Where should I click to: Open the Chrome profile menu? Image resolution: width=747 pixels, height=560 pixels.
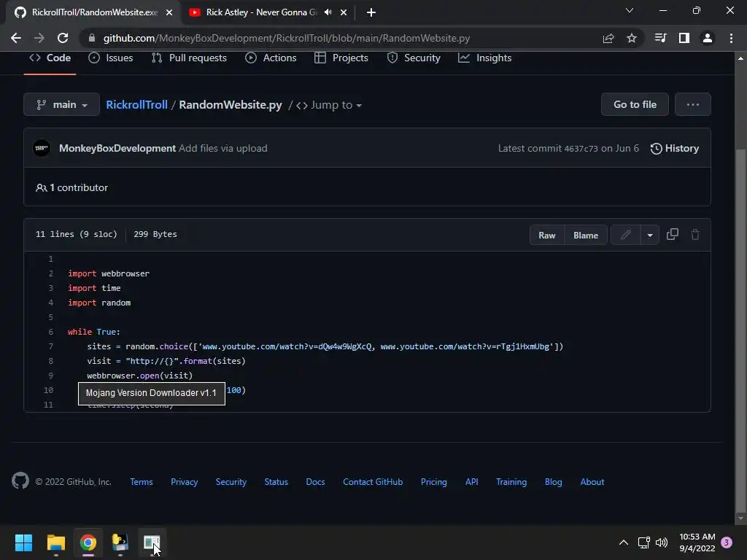708,38
